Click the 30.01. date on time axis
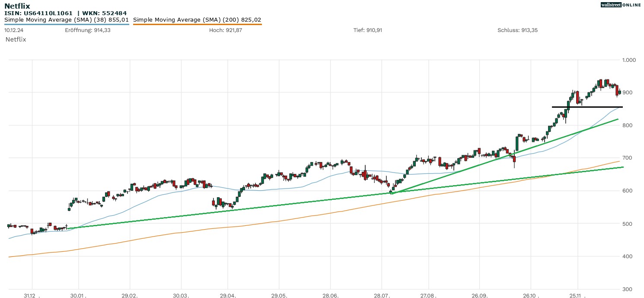The image size is (644, 298). coord(78,296)
